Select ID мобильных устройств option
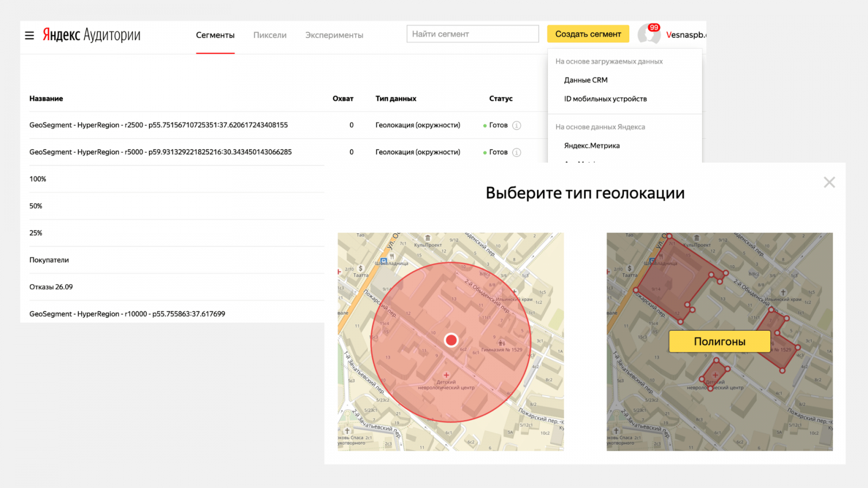The height and width of the screenshot is (488, 868). tap(605, 99)
